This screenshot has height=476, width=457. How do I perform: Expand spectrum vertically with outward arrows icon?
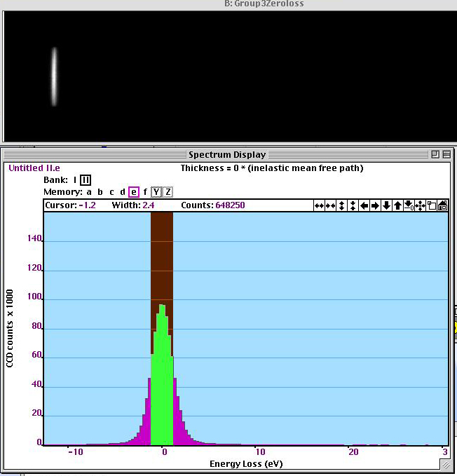tap(341, 206)
